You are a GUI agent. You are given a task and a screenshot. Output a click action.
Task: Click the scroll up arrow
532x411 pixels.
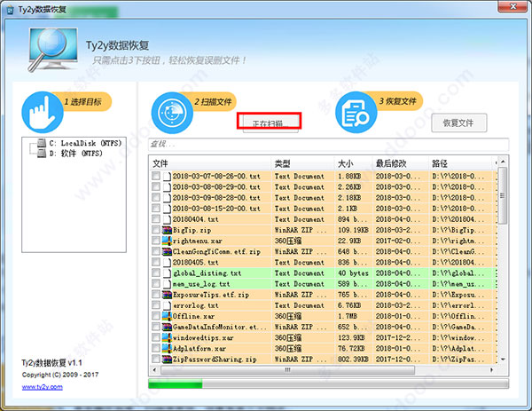point(503,162)
